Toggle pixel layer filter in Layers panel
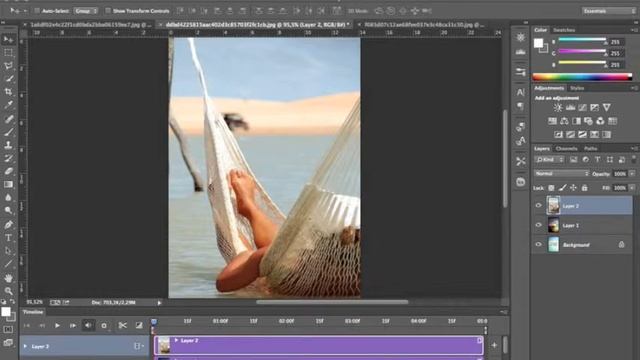Image resolution: width=640 pixels, height=360 pixels. coord(573,160)
